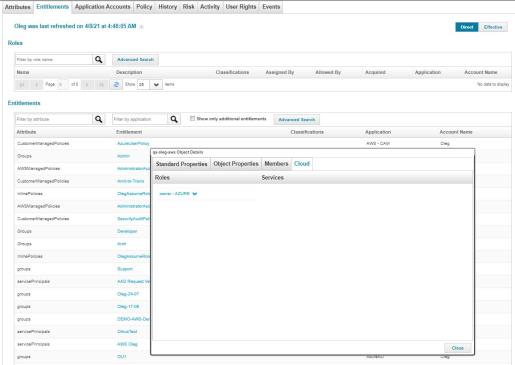Open the first CustomerManagedPolicies entitlement link
515x365 pixels.
[x=133, y=144]
